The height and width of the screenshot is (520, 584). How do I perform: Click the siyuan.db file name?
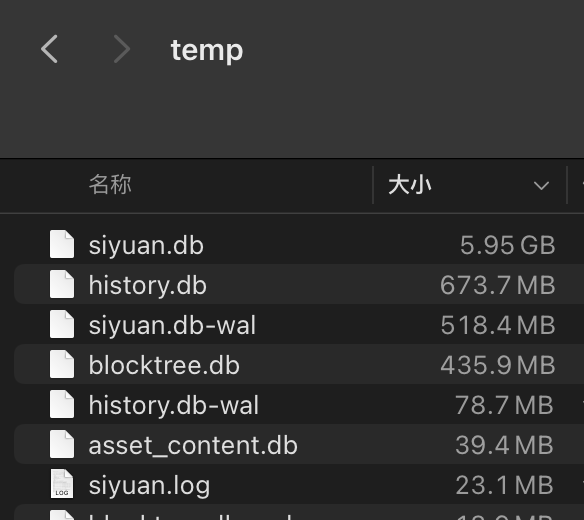point(146,246)
